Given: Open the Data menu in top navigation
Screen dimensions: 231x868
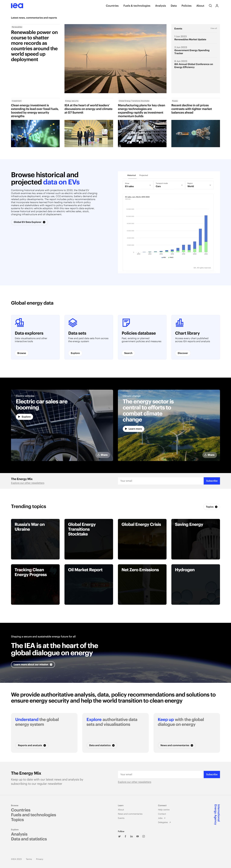Looking at the screenshot, I should click(x=174, y=6).
